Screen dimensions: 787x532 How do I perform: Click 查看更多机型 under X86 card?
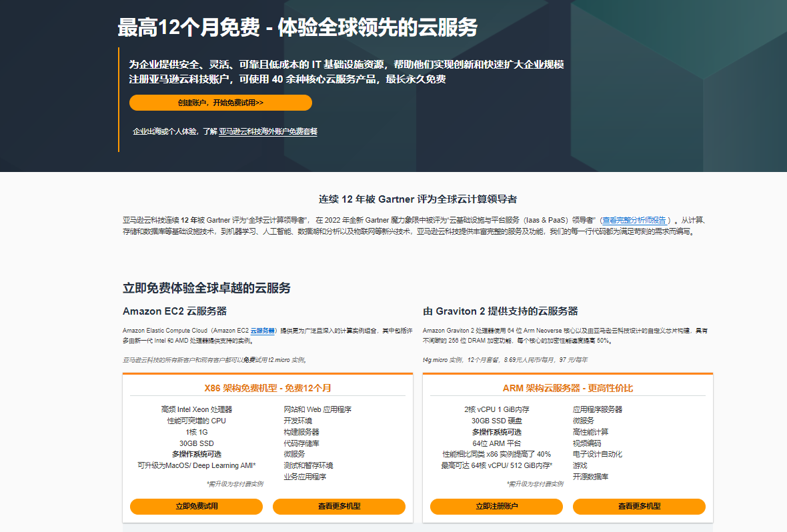(339, 507)
